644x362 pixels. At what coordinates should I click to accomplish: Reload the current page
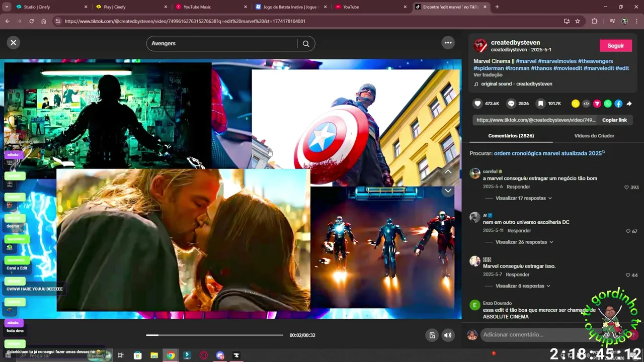(31, 21)
